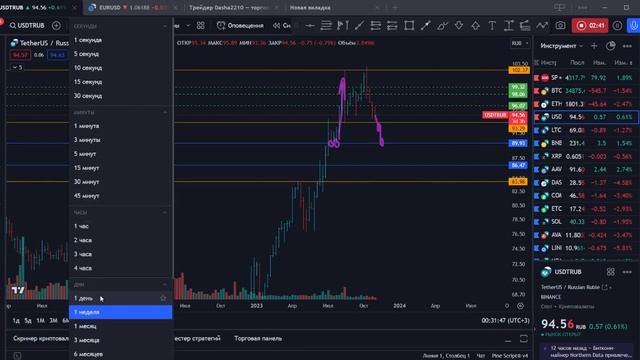The image size is (640, 360).
Task: Open the Инструмент watchlist dropdown
Action: point(562,46)
